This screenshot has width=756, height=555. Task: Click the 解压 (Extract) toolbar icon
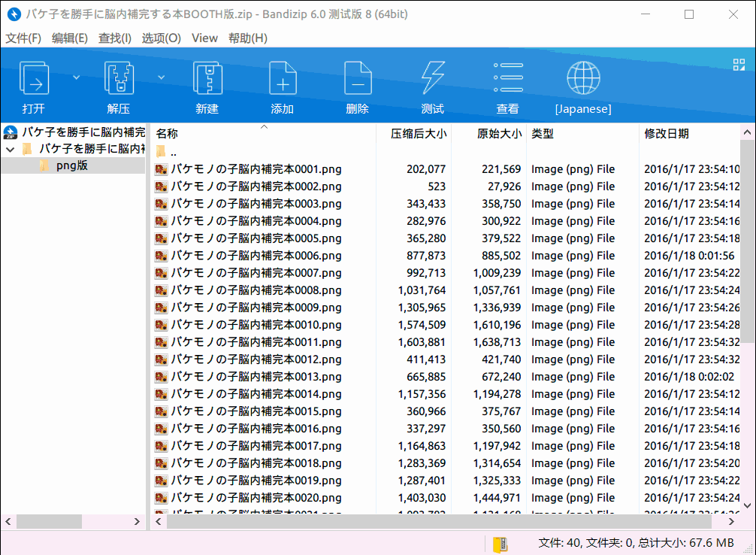[119, 78]
